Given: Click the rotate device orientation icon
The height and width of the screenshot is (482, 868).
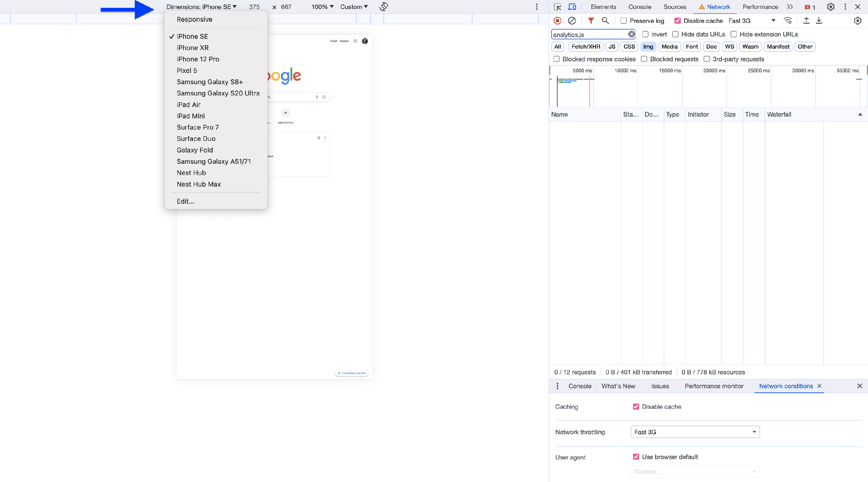Looking at the screenshot, I should pyautogui.click(x=383, y=7).
